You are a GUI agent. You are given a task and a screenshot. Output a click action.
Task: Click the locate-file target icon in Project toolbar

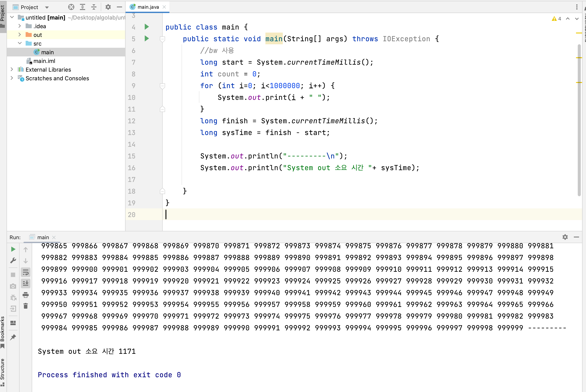click(x=71, y=7)
